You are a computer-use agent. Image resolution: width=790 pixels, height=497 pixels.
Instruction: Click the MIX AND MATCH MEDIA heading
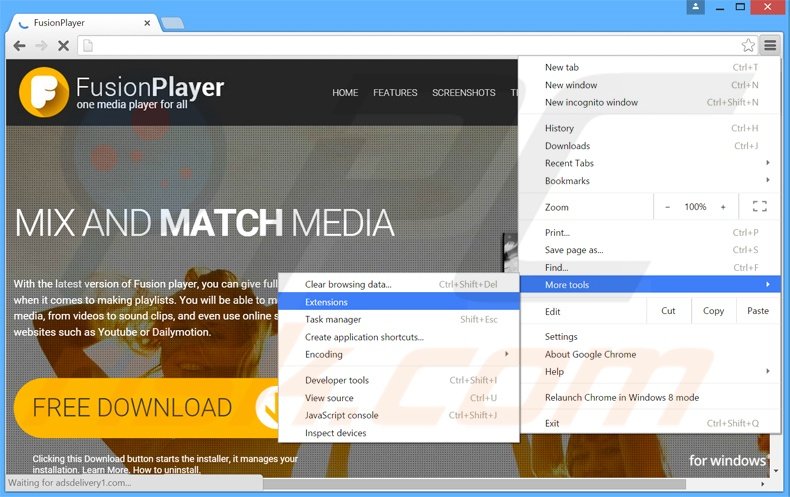pyautogui.click(x=205, y=223)
